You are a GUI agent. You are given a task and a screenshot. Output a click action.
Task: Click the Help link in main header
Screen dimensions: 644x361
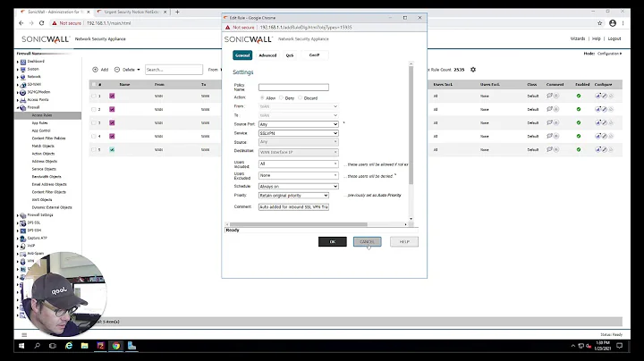pyautogui.click(x=597, y=38)
